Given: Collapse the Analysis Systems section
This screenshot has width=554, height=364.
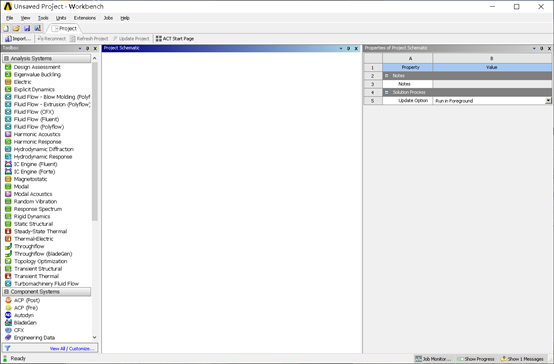Looking at the screenshot, I should coord(6,58).
